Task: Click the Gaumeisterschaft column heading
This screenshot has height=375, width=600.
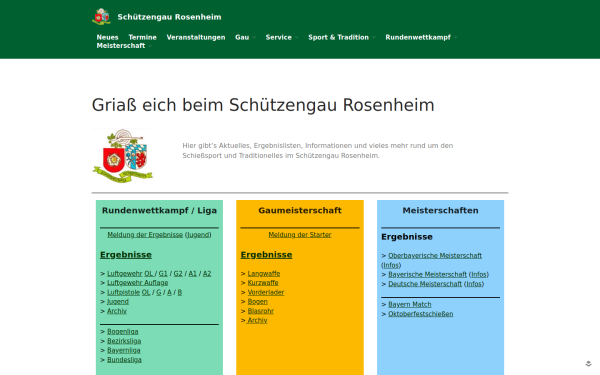Action: 300,210
